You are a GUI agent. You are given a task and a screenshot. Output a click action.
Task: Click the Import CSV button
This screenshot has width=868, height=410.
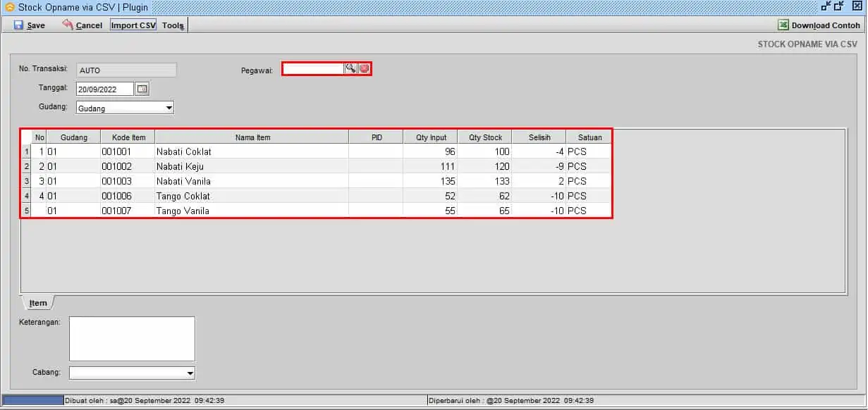click(133, 25)
